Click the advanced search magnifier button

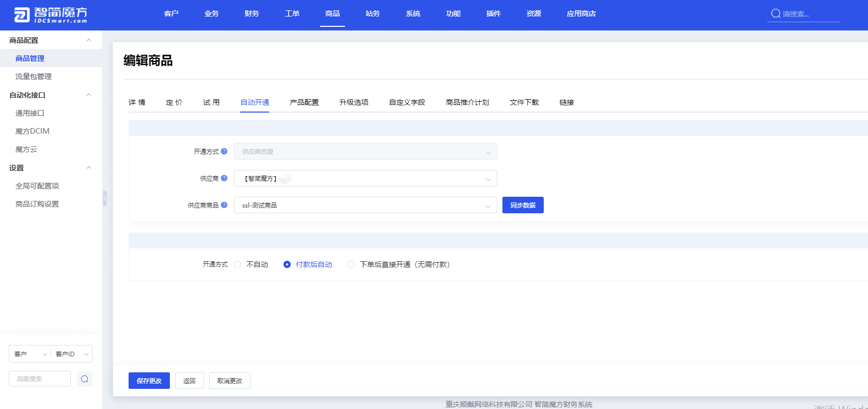click(85, 379)
